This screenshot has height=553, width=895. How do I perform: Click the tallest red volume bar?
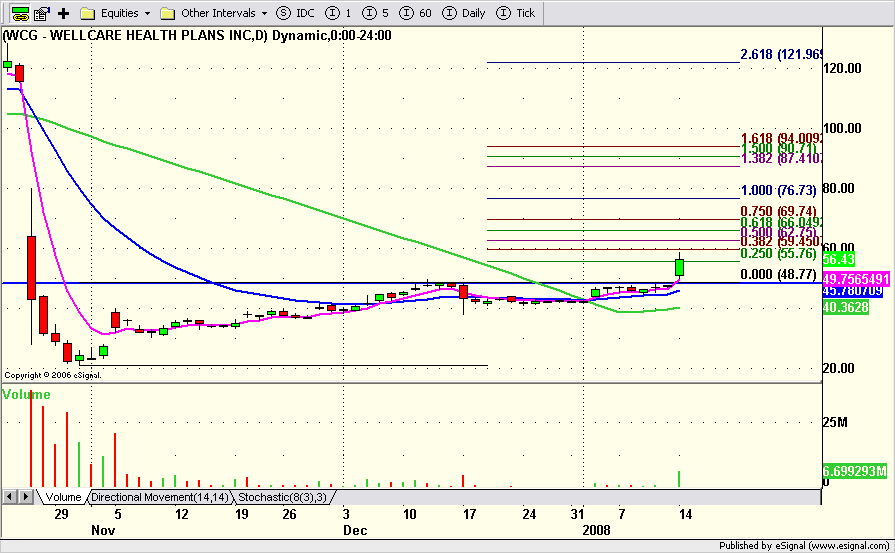(31, 438)
